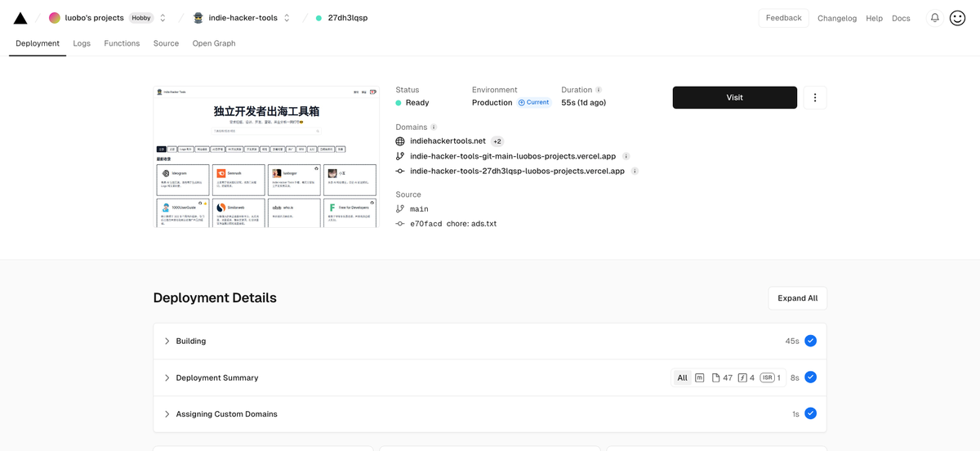
Task: Open the indie-hacker-tools-27dh3lqsp domain link
Action: coord(517,171)
